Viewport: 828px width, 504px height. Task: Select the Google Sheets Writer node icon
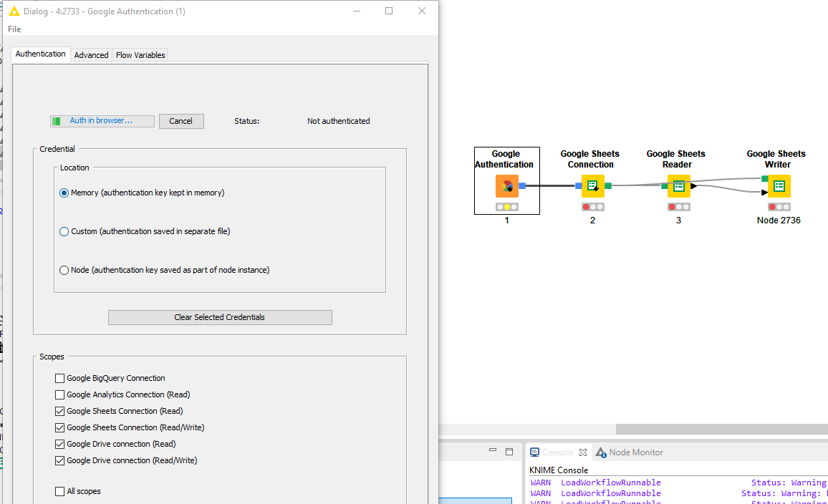point(779,185)
